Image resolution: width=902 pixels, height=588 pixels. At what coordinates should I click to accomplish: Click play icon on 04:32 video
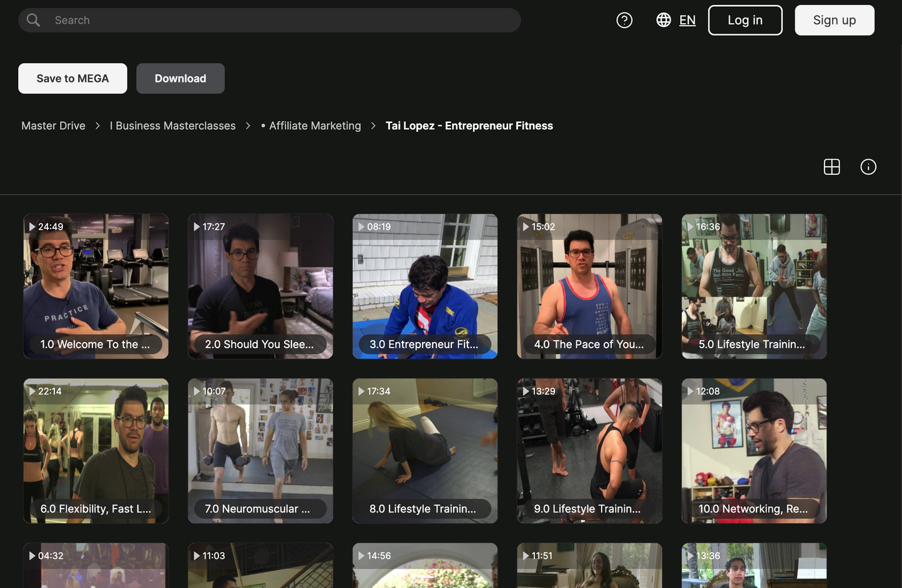click(32, 556)
